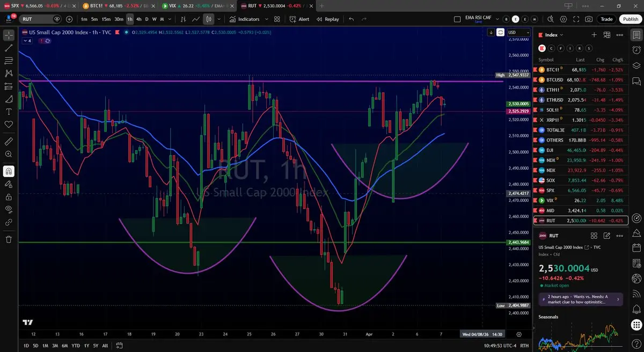Click the Trade button
Image resolution: width=644 pixels, height=352 pixels.
(x=606, y=19)
